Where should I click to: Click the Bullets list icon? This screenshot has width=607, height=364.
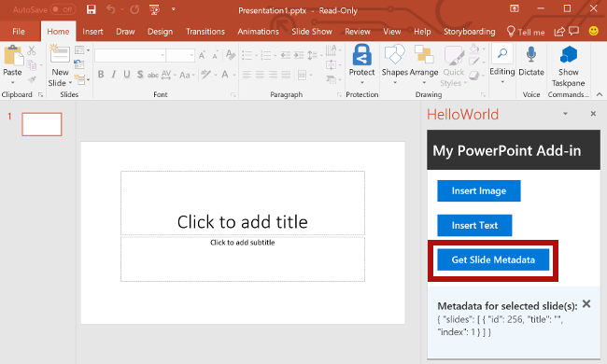[247, 55]
